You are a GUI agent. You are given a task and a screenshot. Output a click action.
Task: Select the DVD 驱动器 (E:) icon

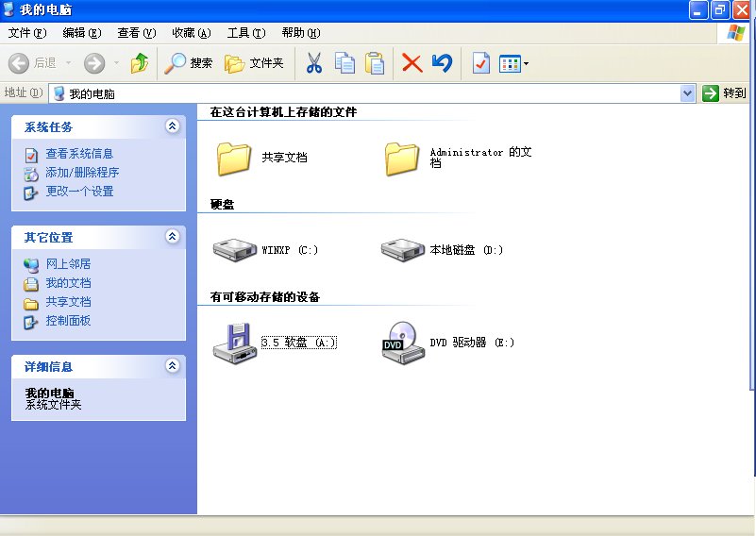pos(403,343)
